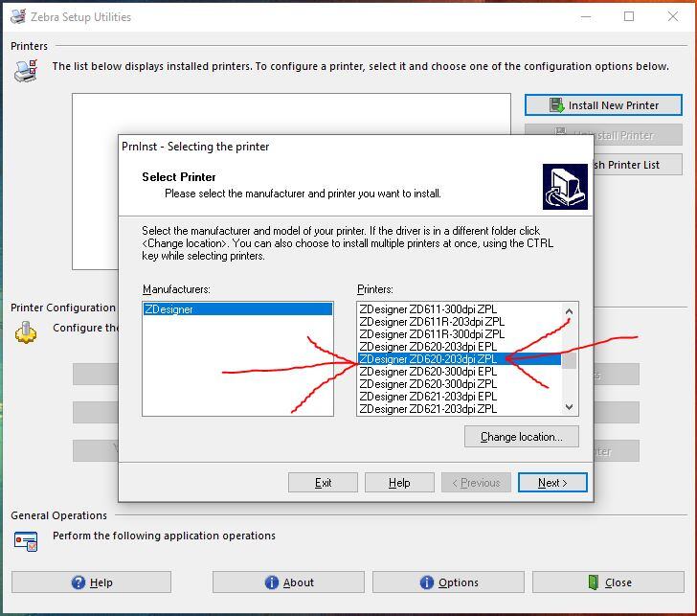This screenshot has width=697, height=616.
Task: Click the Zebra Setup Utilities title bar icon
Action: pos(18,16)
